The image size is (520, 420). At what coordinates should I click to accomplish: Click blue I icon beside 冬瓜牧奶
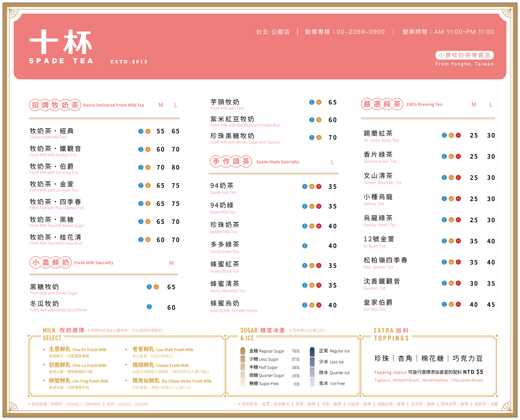[x=149, y=307]
